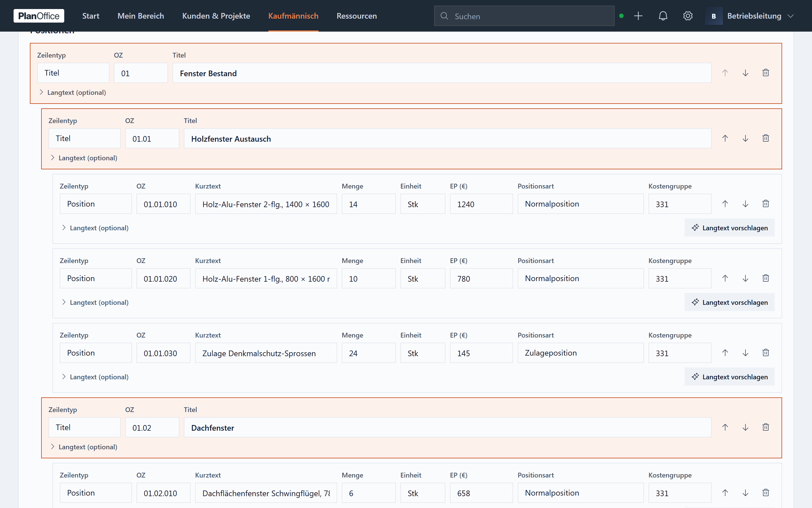The image size is (812, 508).
Task: Expand Langtext for Dachfenster title
Action: pos(84,447)
